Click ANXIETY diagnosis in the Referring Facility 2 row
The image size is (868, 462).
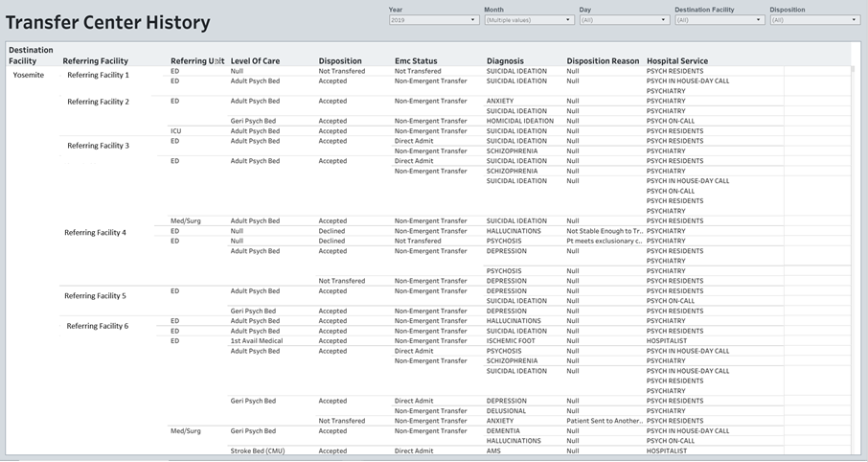pyautogui.click(x=500, y=101)
